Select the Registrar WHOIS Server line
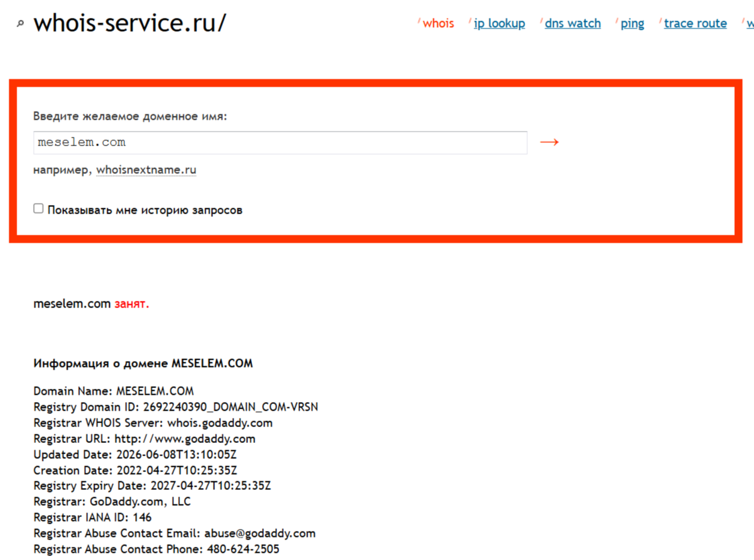This screenshot has width=754, height=560. pos(153,423)
